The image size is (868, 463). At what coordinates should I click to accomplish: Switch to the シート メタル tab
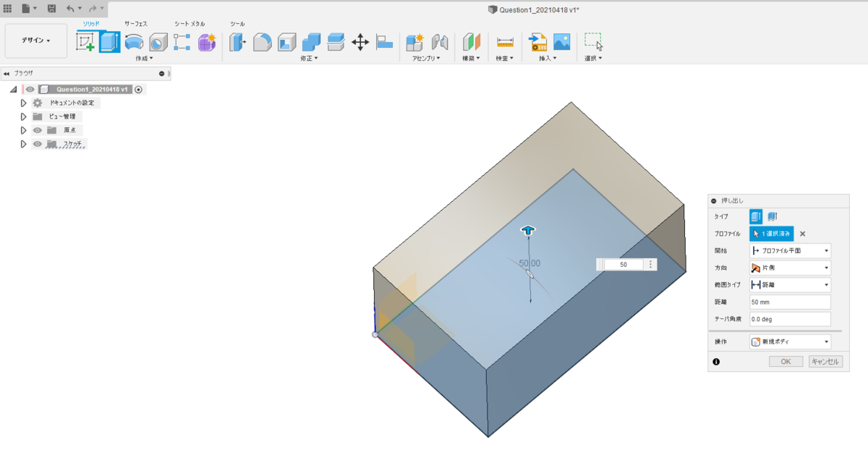pos(190,24)
